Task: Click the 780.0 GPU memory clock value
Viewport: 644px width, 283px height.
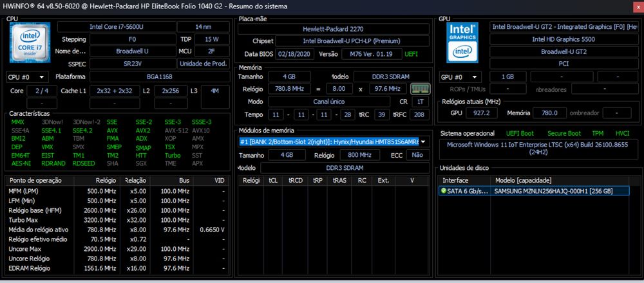Action: 549,113
